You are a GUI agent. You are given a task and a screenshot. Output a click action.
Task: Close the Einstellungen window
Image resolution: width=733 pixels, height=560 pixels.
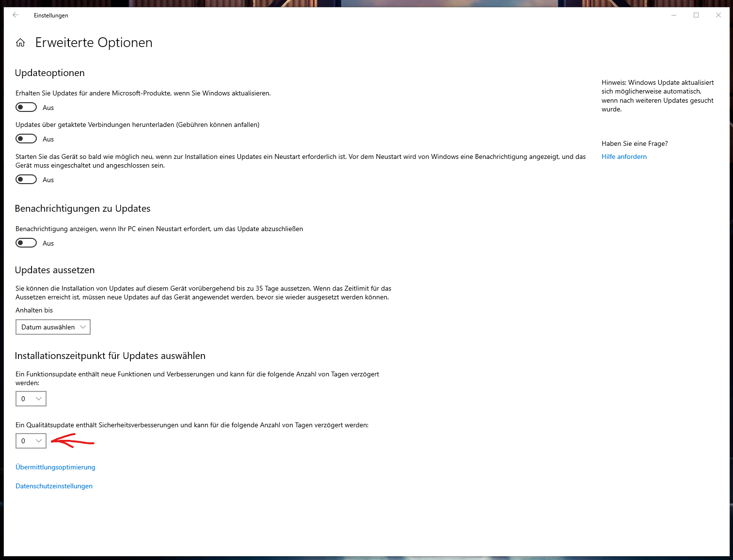point(718,15)
